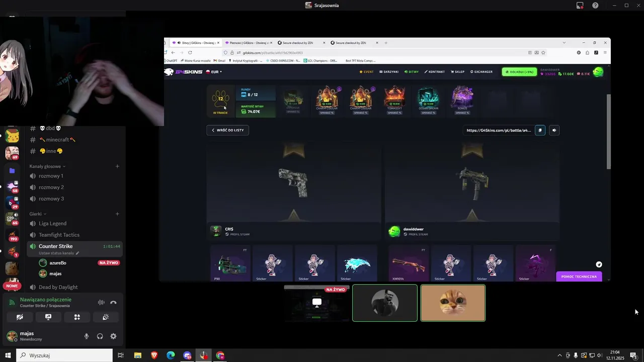Open SKRZYNKI menu item
This screenshot has height=362, width=644.
[x=389, y=72]
